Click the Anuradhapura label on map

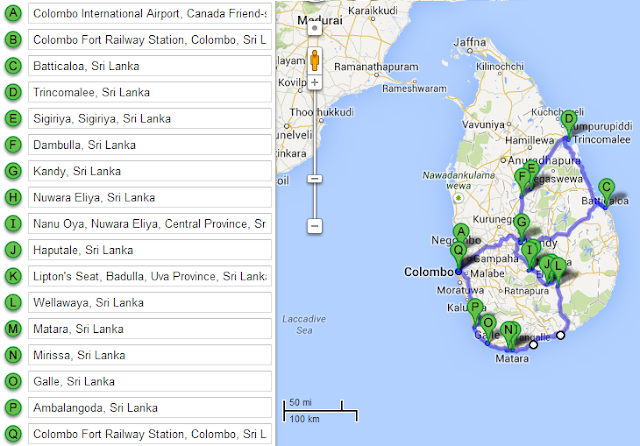click(x=544, y=160)
